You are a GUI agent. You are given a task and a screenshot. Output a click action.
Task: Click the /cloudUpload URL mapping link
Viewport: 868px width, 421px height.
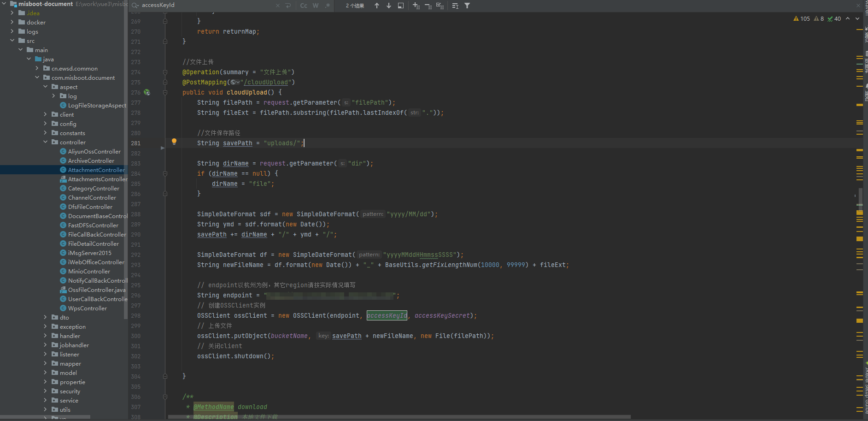click(266, 83)
